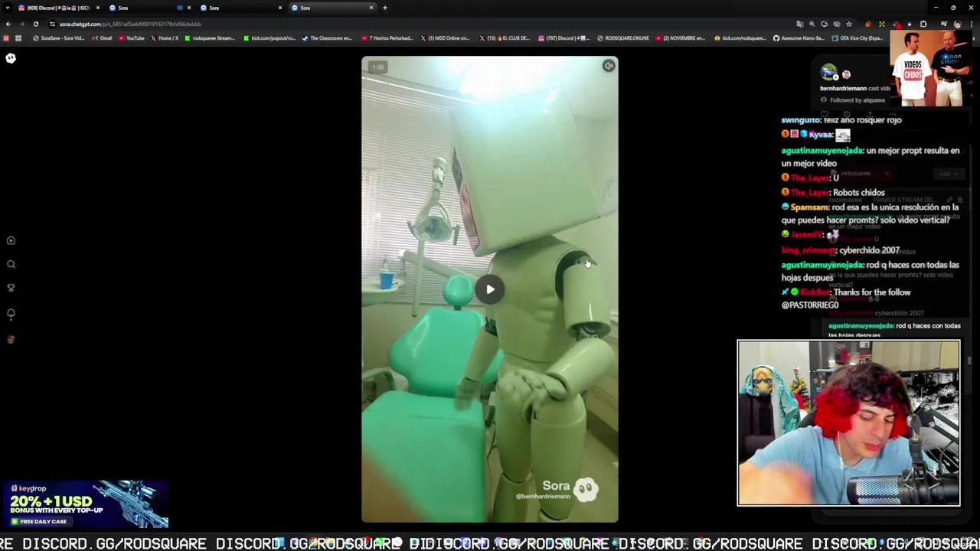Screen dimensions: 980x551
Task: Remix the video with circular icon
Action: (847, 115)
